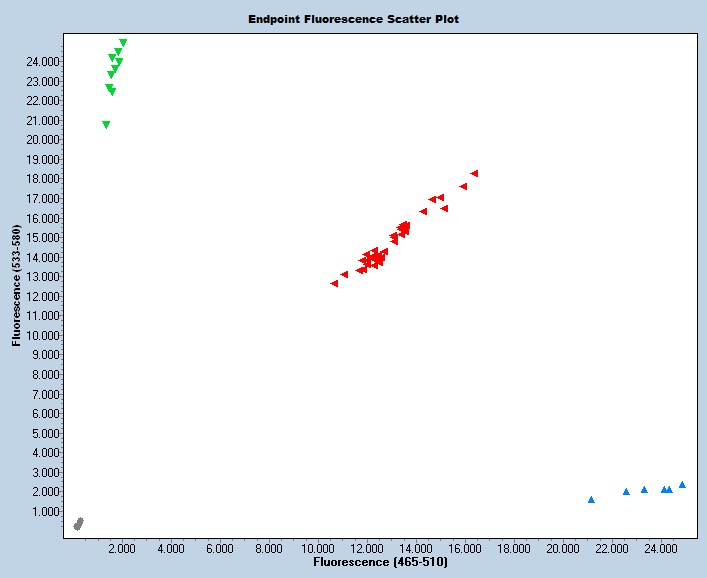Click the Fluorescence (533-580) y-axis label
Screen dimensions: 707x578
(17, 285)
